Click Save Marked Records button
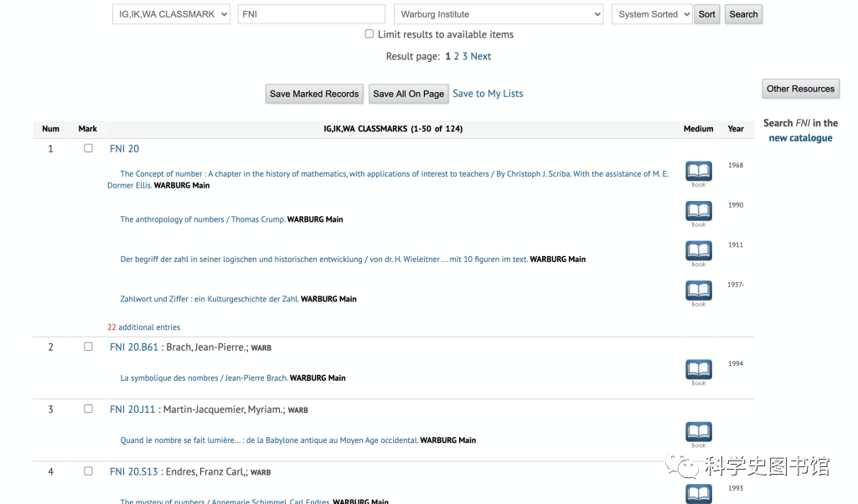The image size is (858, 504). coord(314,94)
